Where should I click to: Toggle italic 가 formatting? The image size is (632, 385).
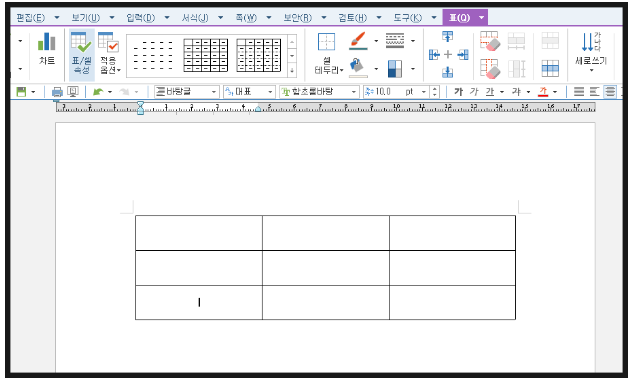click(474, 92)
